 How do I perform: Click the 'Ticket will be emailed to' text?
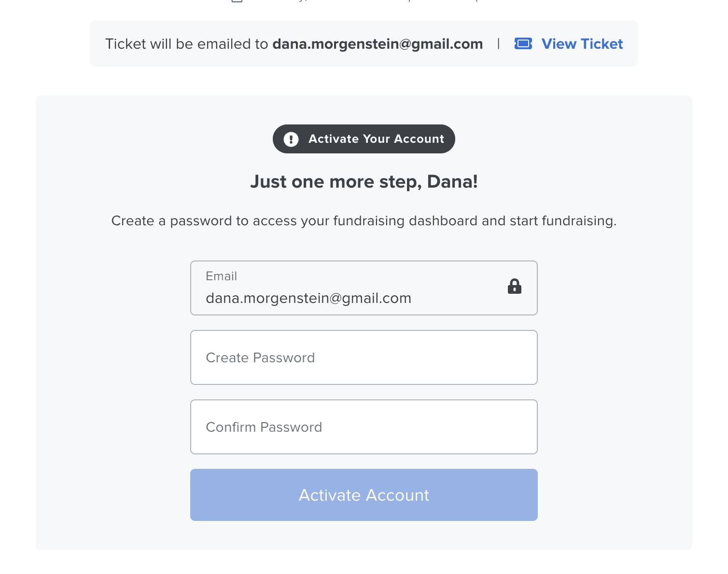[187, 44]
